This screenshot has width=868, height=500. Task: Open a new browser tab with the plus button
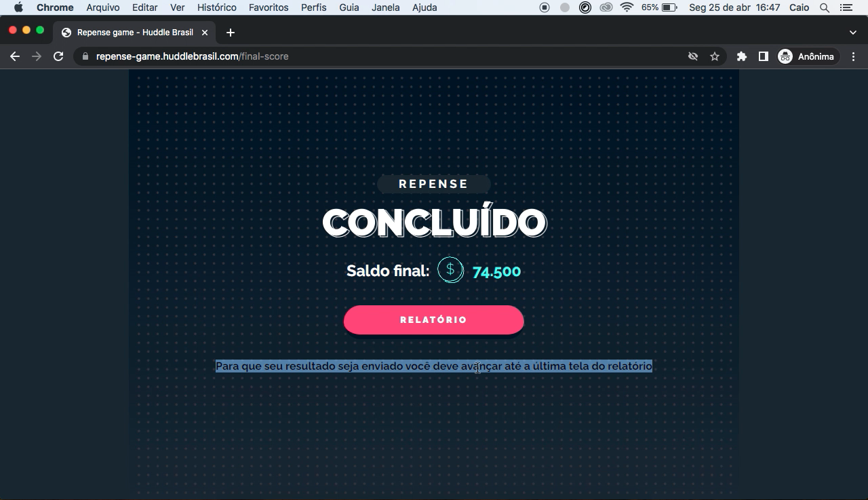coord(229,32)
